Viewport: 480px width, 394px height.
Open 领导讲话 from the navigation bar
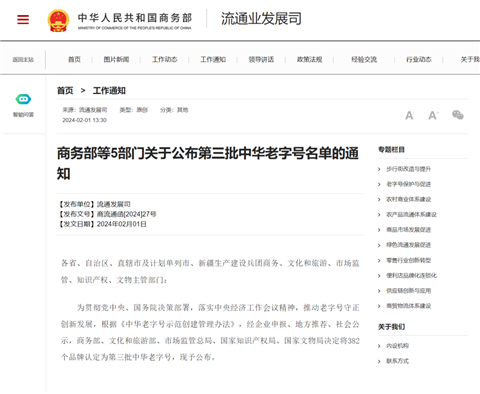coord(261,60)
